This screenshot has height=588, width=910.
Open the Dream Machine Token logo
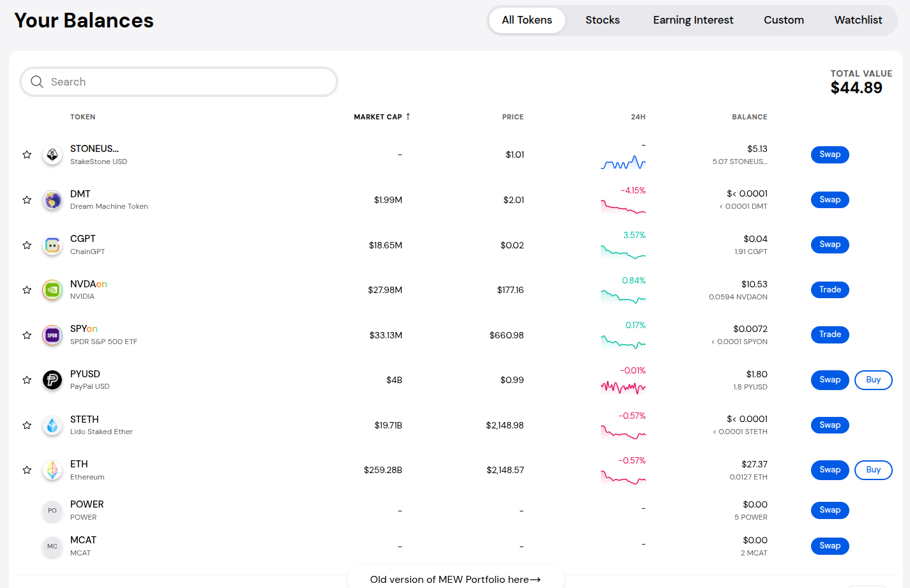[x=52, y=200]
